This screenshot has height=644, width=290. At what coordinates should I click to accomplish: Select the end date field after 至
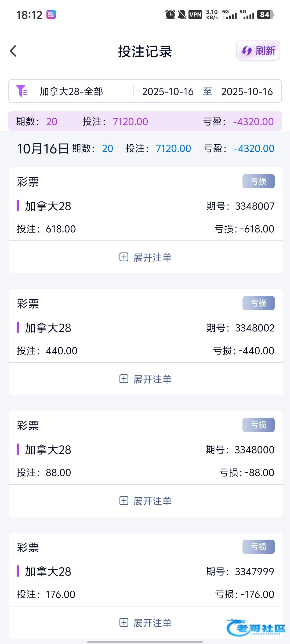(x=247, y=92)
